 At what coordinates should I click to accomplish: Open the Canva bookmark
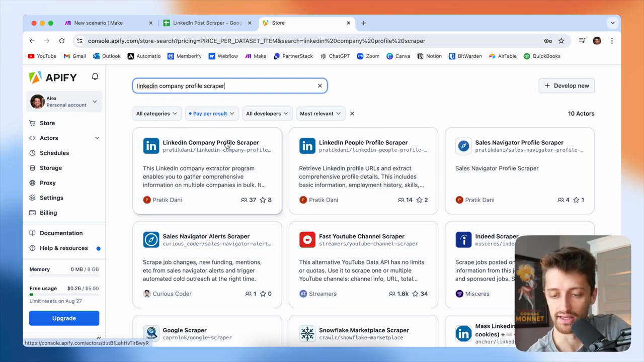(x=398, y=56)
